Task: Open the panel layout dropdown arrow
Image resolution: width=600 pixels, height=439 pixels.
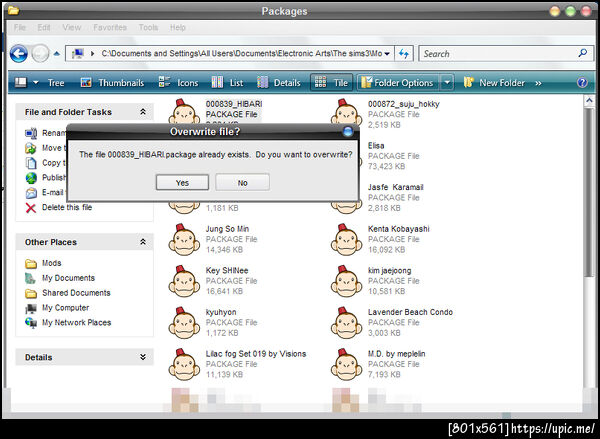Action: point(36,83)
